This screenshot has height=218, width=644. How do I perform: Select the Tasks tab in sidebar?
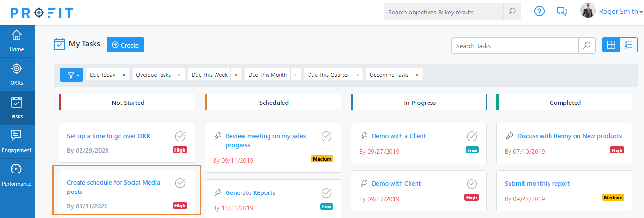17,108
